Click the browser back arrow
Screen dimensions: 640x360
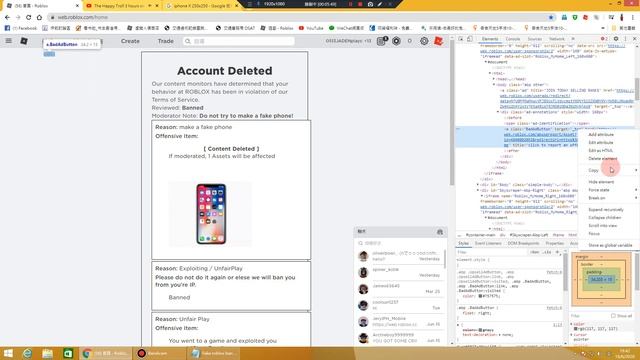pos(7,17)
